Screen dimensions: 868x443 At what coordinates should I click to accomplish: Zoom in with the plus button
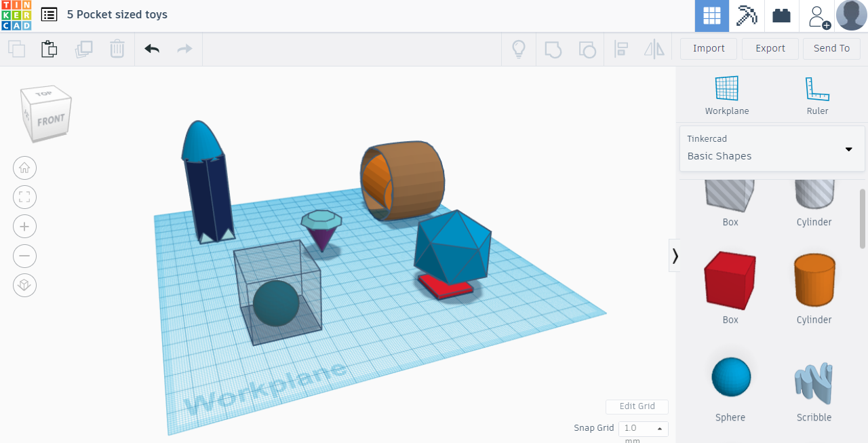click(25, 227)
